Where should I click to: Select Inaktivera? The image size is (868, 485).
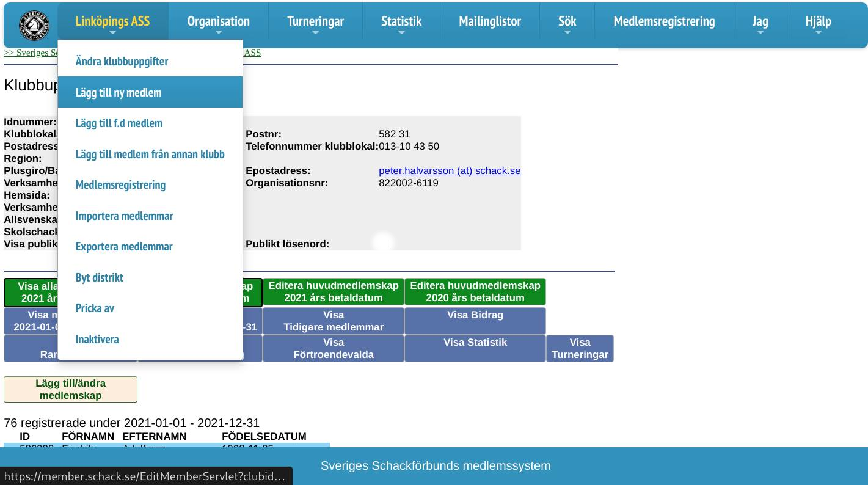(x=150, y=339)
